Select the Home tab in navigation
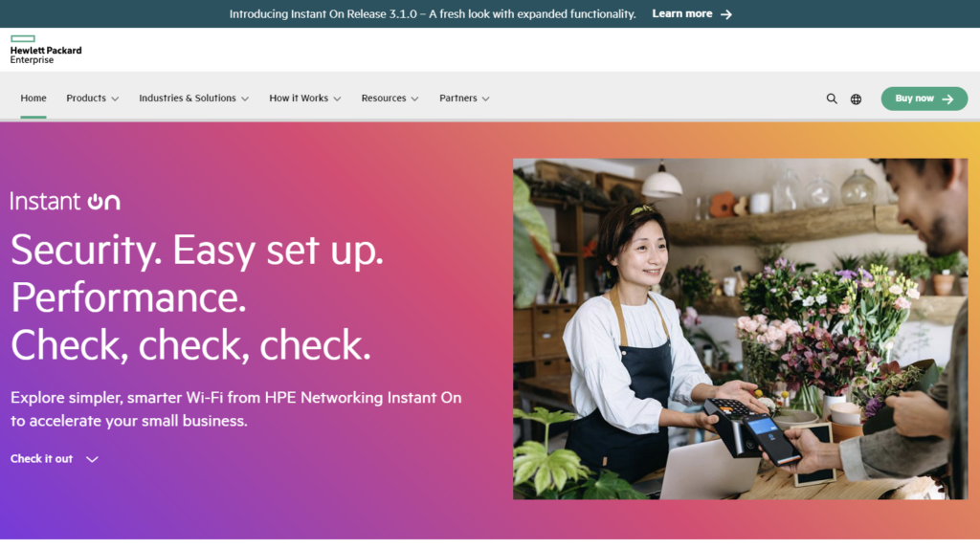The width and height of the screenshot is (980, 548). [33, 98]
